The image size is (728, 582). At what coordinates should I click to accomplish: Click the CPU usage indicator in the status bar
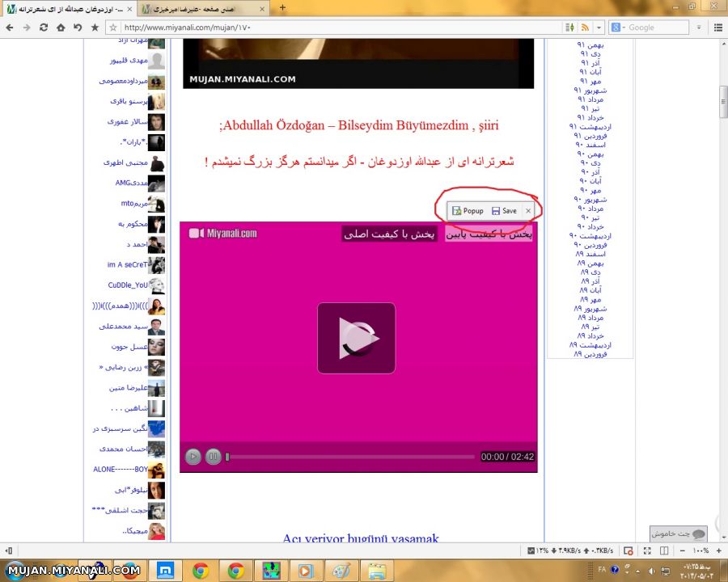click(x=538, y=550)
